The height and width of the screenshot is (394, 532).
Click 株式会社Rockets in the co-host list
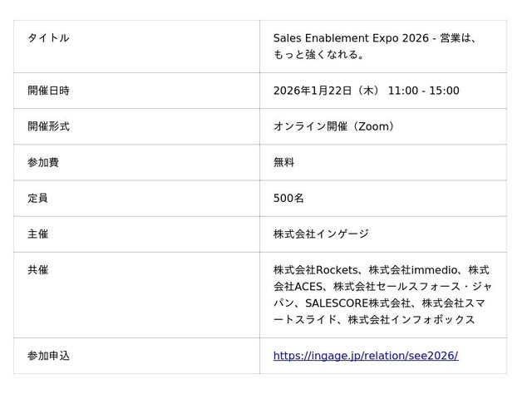316,270
